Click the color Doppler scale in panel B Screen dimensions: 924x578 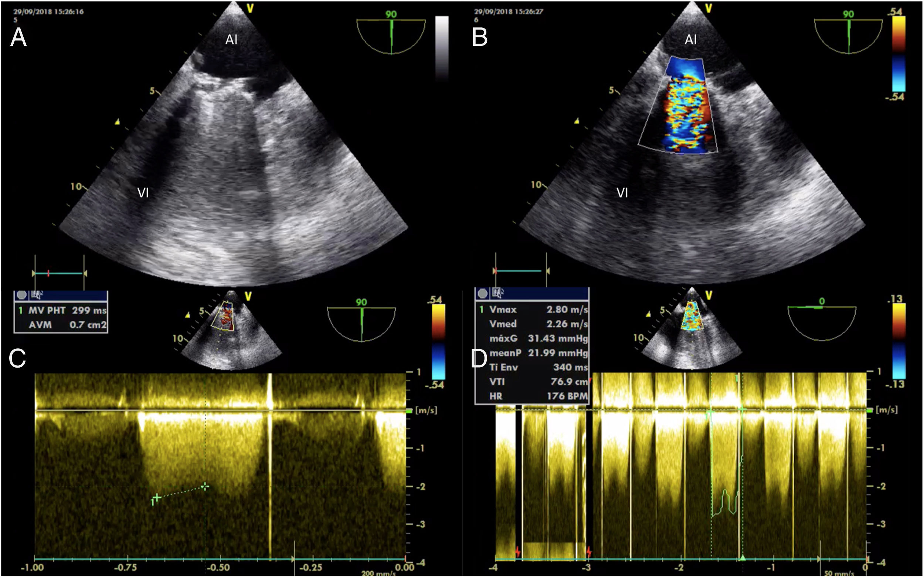pyautogui.click(x=898, y=54)
